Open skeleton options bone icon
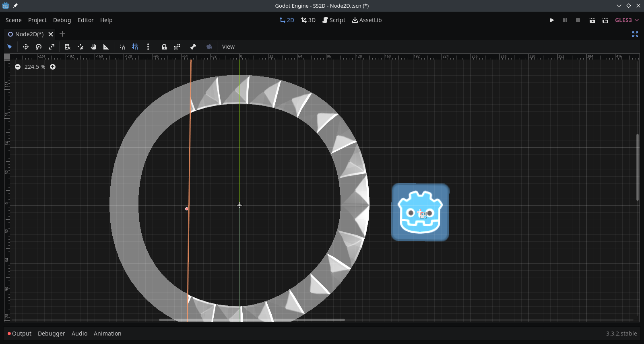The image size is (644, 344). [193, 47]
